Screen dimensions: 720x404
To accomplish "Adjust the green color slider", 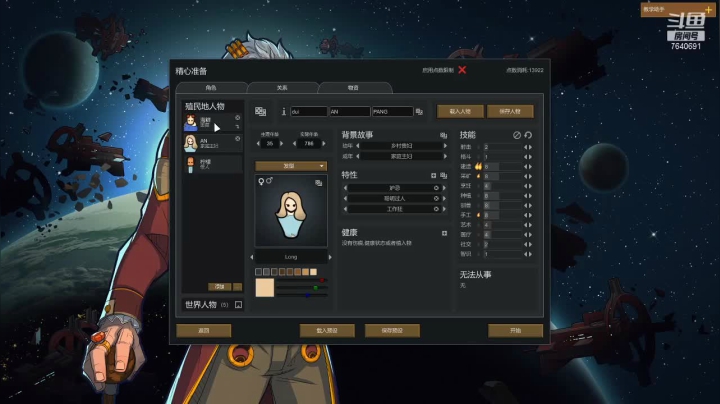I will [x=302, y=288].
